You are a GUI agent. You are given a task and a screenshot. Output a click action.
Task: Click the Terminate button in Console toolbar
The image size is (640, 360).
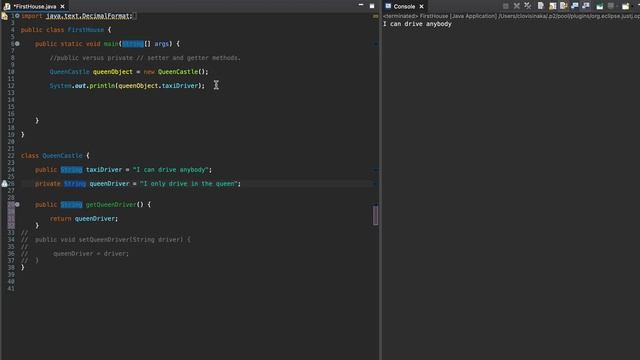pyautogui.click(x=506, y=6)
